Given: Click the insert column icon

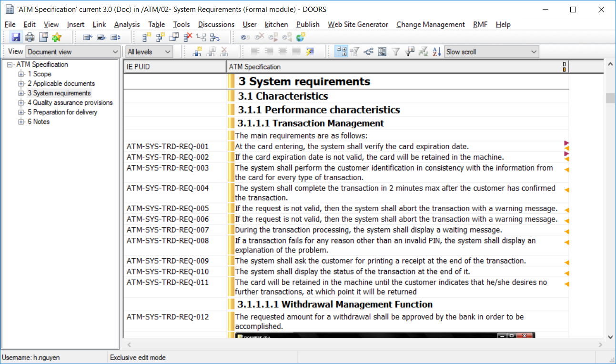Looking at the screenshot, I should coord(197,51).
